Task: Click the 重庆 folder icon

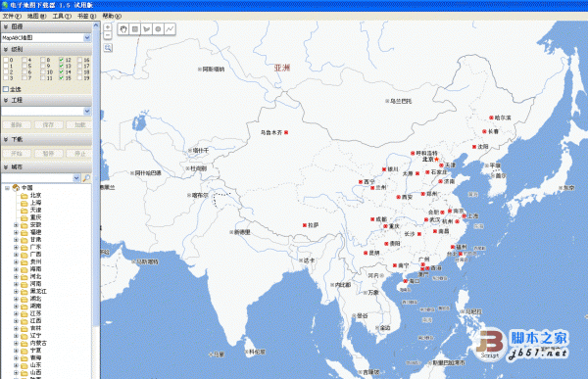Action: 24,217
